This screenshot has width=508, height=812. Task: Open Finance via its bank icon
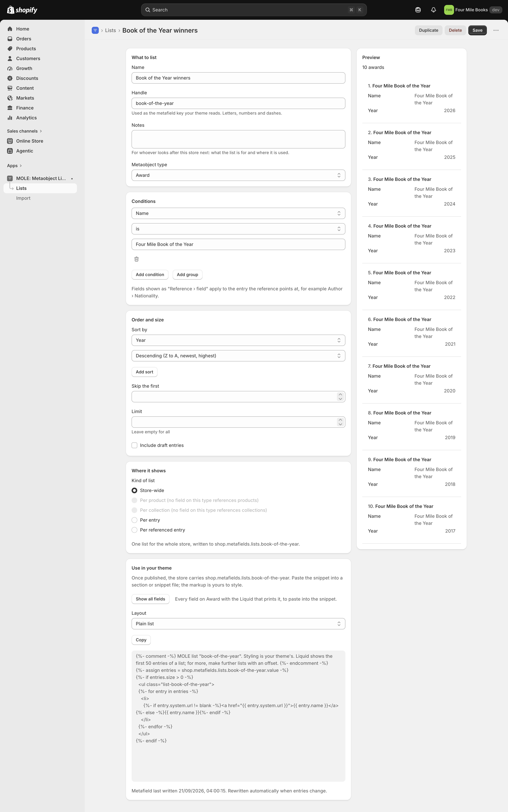coord(10,108)
